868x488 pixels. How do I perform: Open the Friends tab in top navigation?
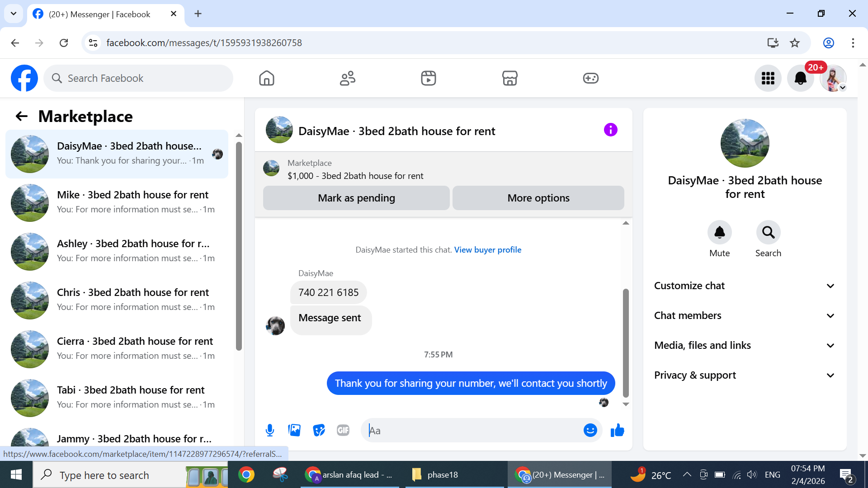tap(347, 78)
